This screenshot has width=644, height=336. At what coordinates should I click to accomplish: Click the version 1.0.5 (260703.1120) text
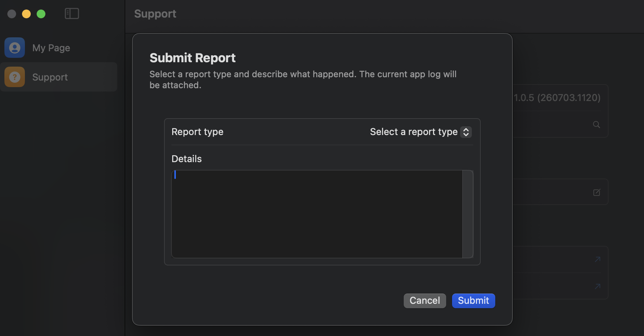tap(557, 98)
